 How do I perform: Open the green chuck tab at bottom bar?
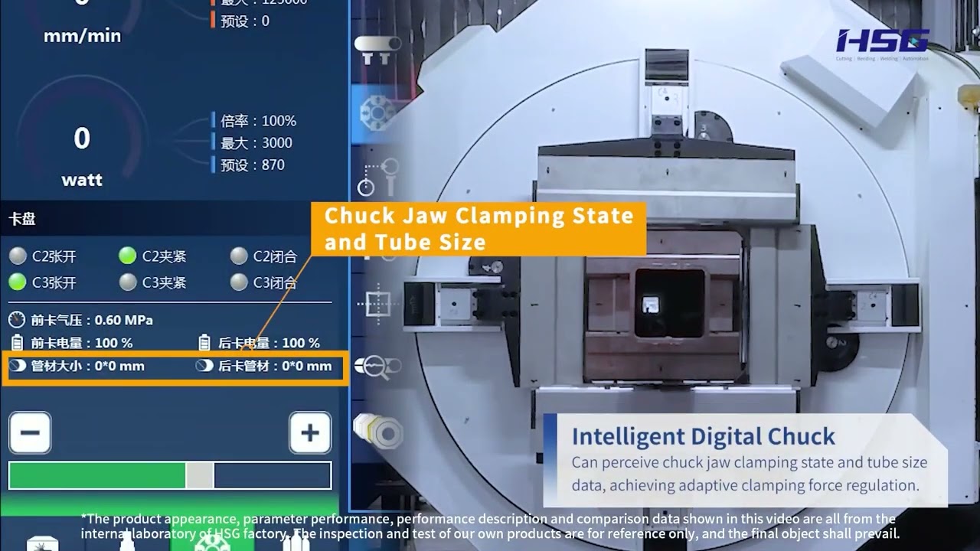212,540
